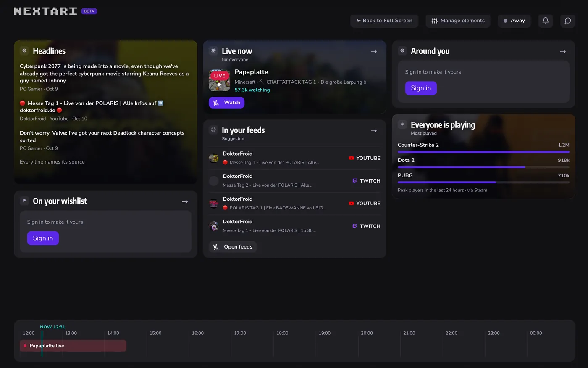The image size is (588, 368).
Task: Click the In your feeds panel icon
Action: tap(213, 130)
